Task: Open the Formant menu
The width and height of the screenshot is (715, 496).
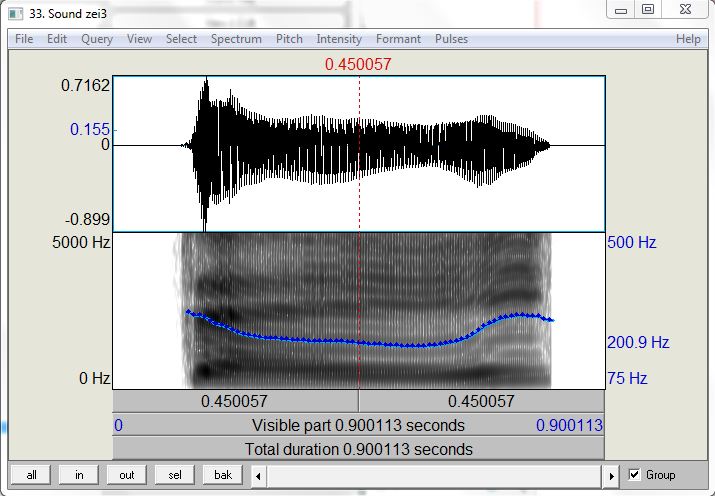Action: pyautogui.click(x=398, y=39)
